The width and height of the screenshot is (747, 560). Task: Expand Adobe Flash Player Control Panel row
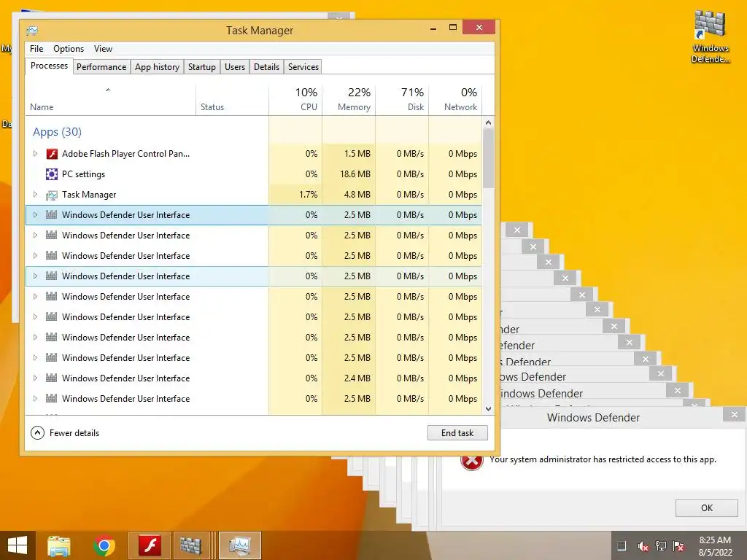pos(35,154)
